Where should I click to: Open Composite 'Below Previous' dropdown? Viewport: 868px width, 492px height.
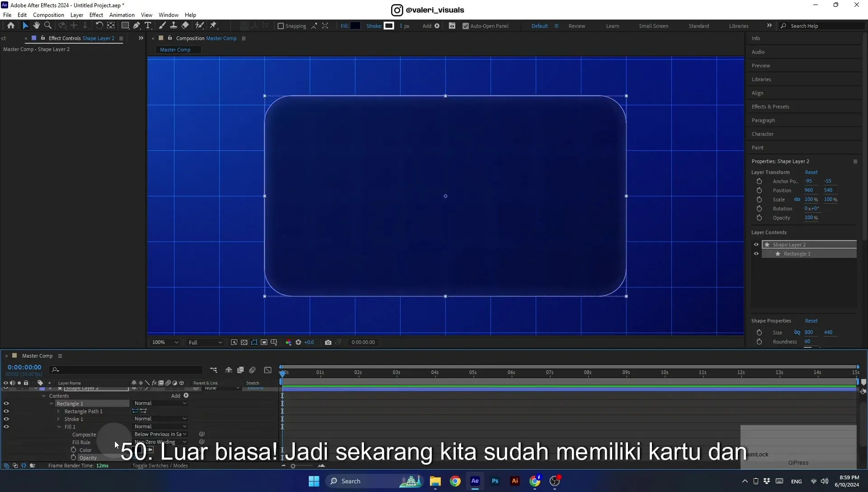tap(160, 434)
